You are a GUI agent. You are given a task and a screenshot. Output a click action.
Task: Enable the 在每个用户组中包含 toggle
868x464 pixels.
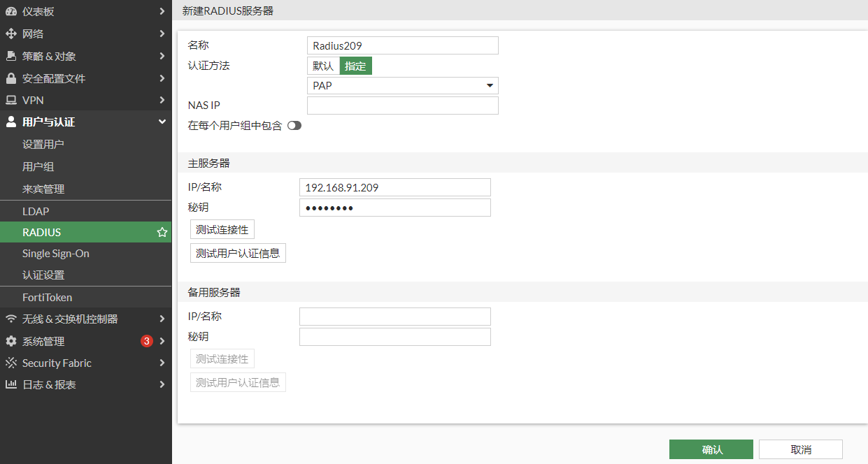point(294,126)
